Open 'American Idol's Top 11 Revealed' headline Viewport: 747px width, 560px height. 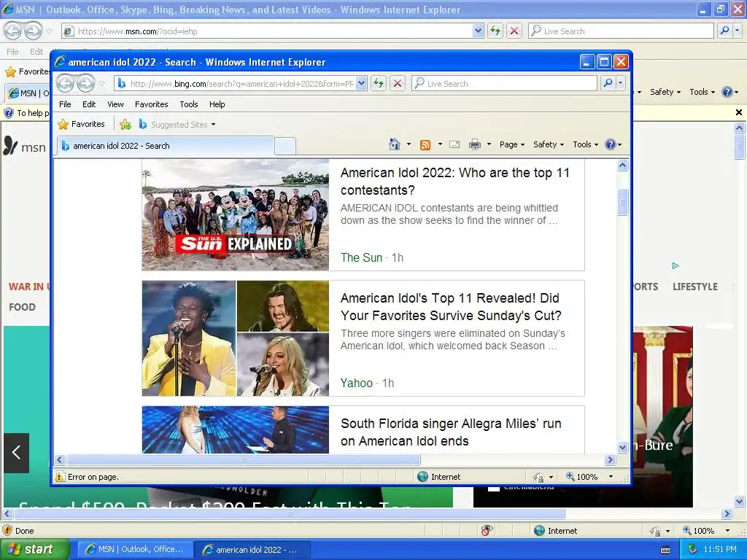[451, 307]
